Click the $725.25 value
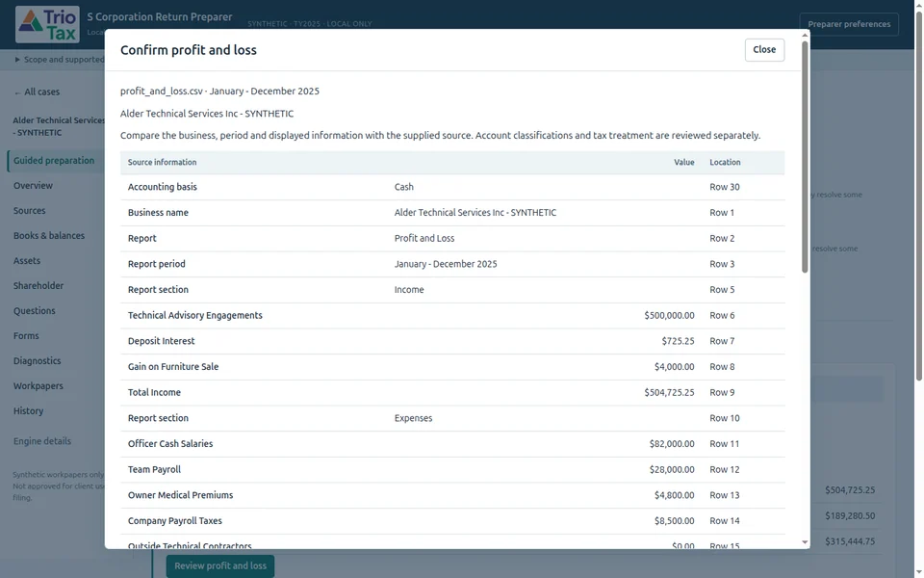 click(x=678, y=341)
